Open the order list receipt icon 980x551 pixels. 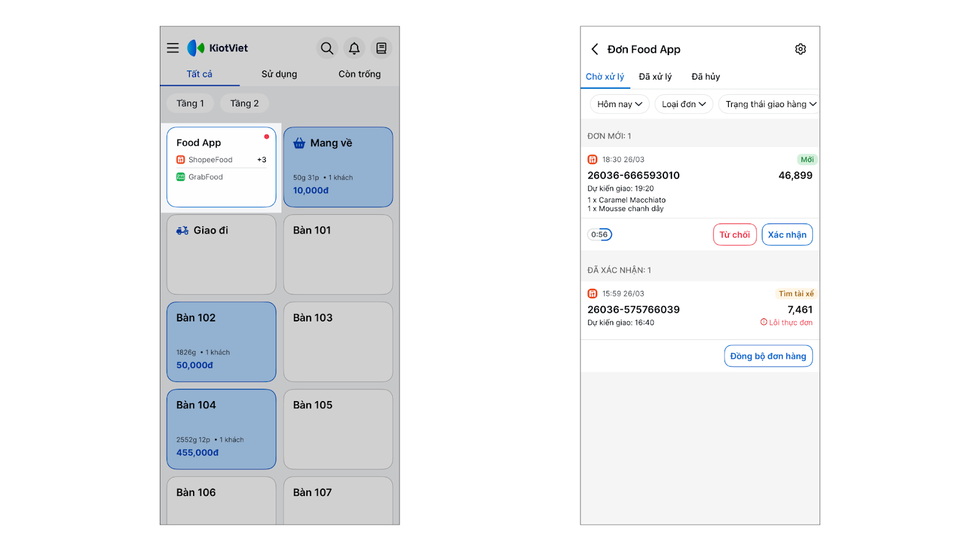point(381,48)
